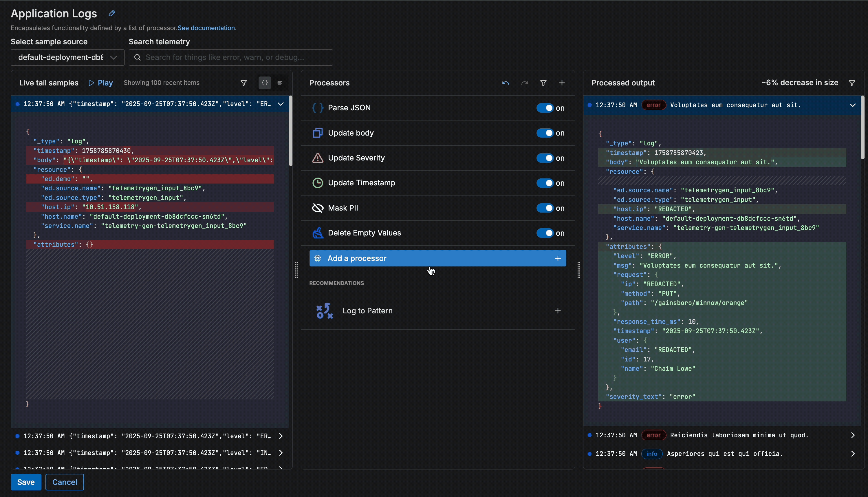Select the Update Timestamp processor item
Screen dimensions: 868x497
[x=361, y=183]
